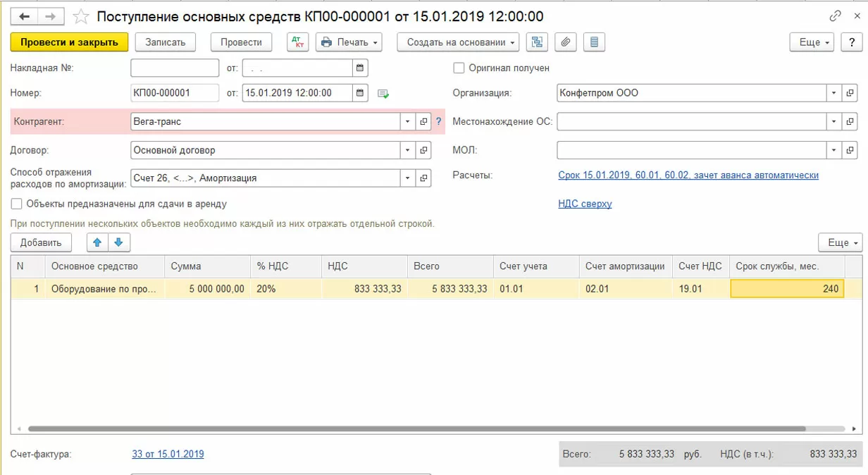Get link to document icon
This screenshot has height=475, width=868.
click(836, 16)
